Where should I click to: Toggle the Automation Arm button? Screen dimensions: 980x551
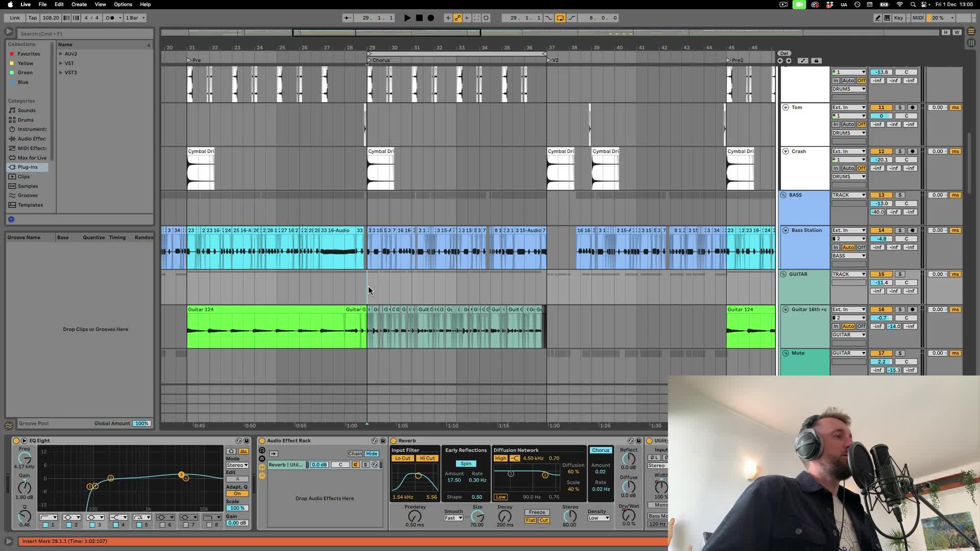[x=458, y=18]
